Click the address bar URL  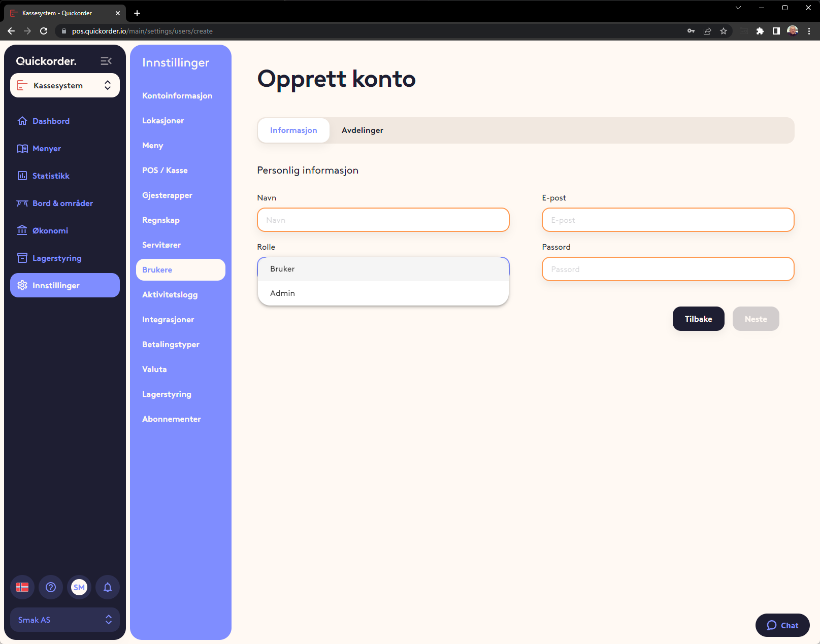click(x=142, y=31)
